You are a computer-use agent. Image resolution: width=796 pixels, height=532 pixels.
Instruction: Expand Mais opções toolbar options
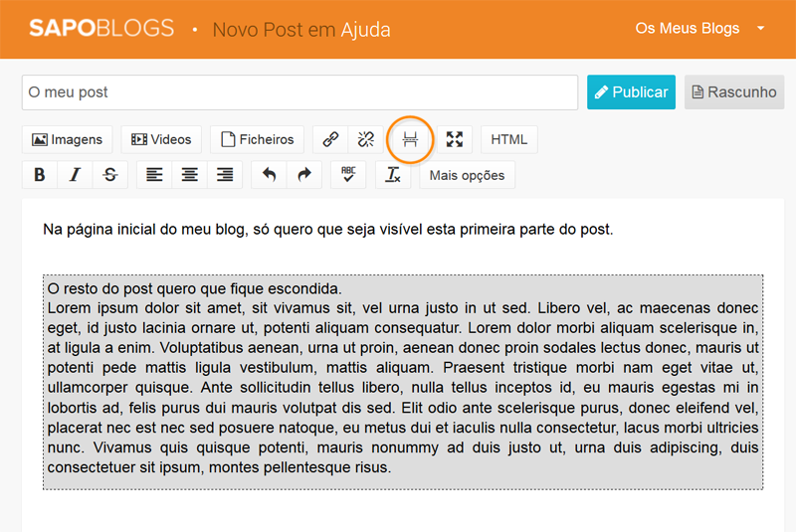point(467,175)
